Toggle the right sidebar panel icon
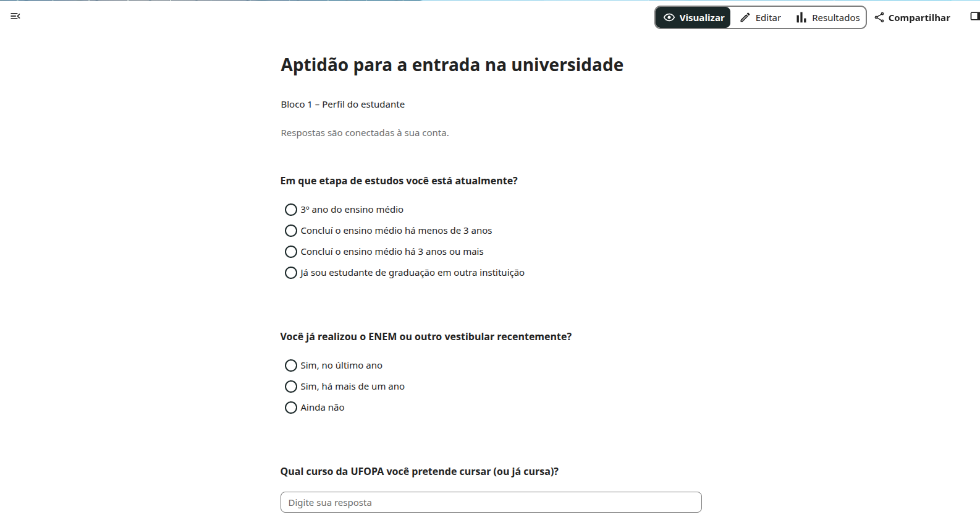 click(x=974, y=16)
